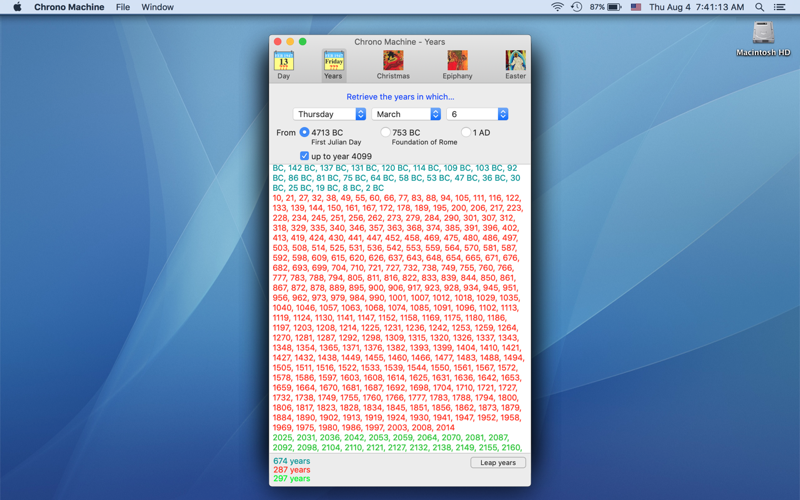Open the Time Machine menu bar icon
Viewport: 800px width, 500px height.
pyautogui.click(x=577, y=7)
